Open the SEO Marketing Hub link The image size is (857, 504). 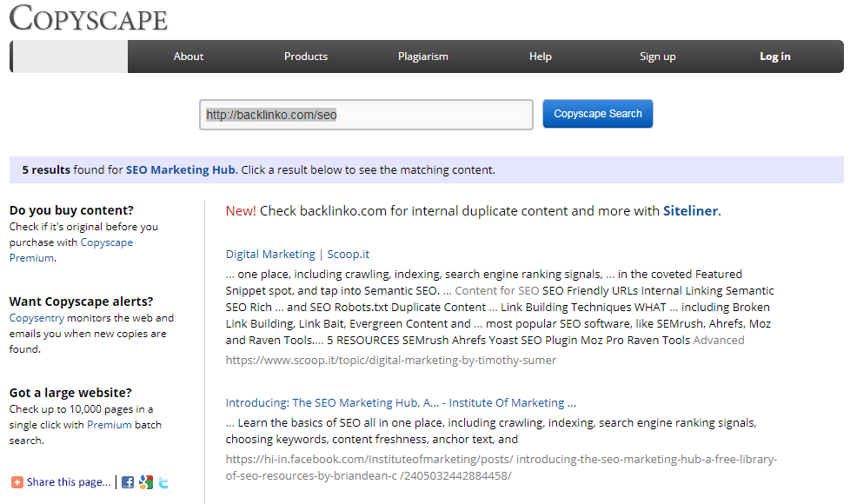tap(181, 170)
